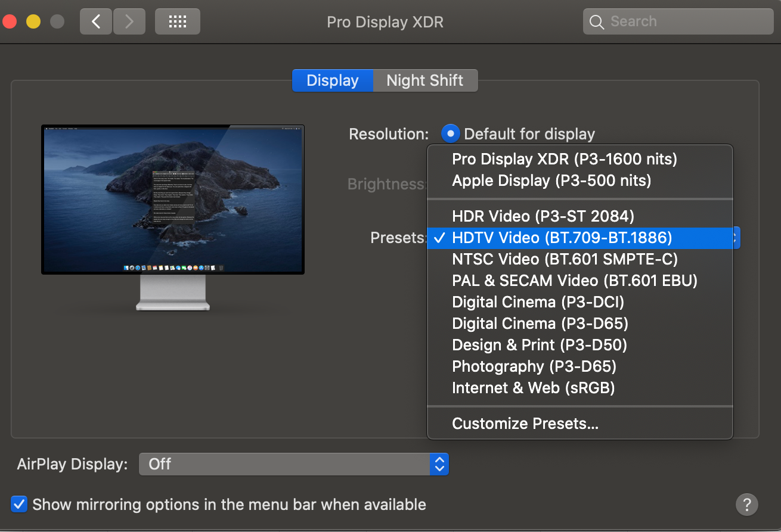
Task: Choose Design & Print (P3-D50) preset
Action: [580, 345]
